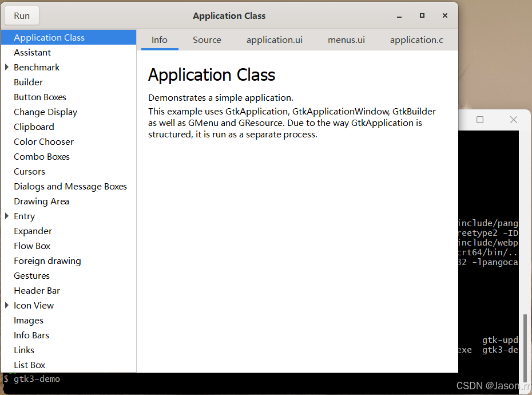532x395 pixels.
Task: Select the Header Bar demo
Action: (x=69, y=291)
